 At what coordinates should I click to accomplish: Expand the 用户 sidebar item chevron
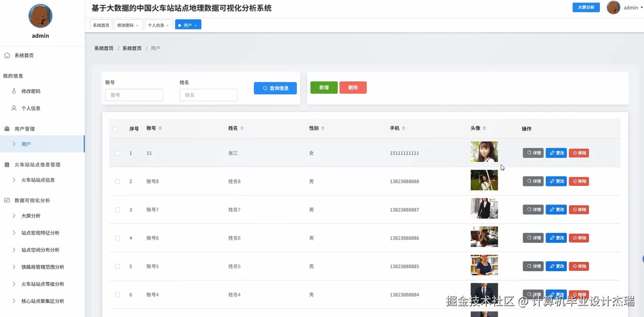coord(14,144)
